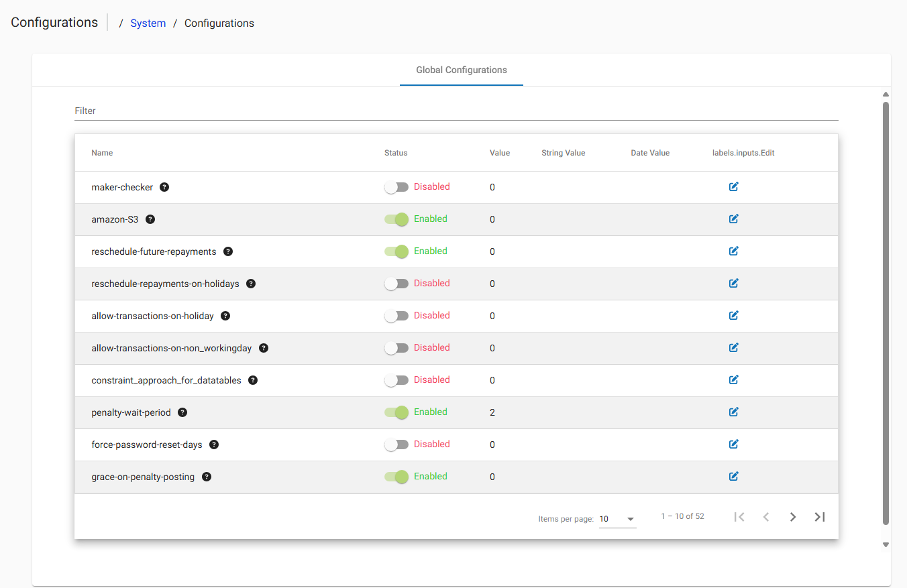The height and width of the screenshot is (588, 907).
Task: Select the Global Configurations tab
Action: coord(462,70)
